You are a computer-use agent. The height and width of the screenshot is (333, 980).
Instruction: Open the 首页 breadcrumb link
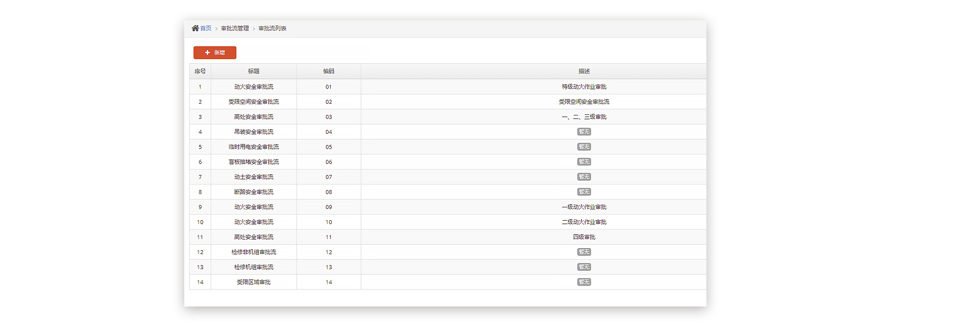206,29
